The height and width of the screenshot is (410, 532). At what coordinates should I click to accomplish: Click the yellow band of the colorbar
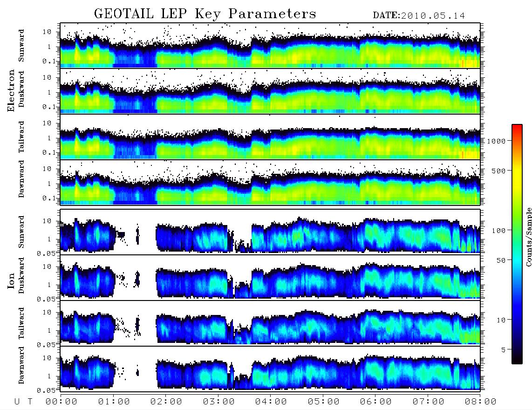click(x=517, y=173)
